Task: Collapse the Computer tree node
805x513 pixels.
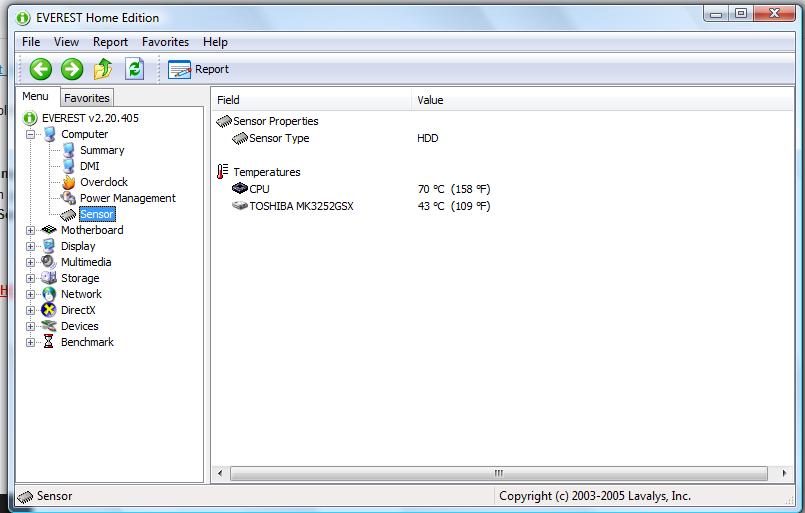Action: pyautogui.click(x=30, y=135)
